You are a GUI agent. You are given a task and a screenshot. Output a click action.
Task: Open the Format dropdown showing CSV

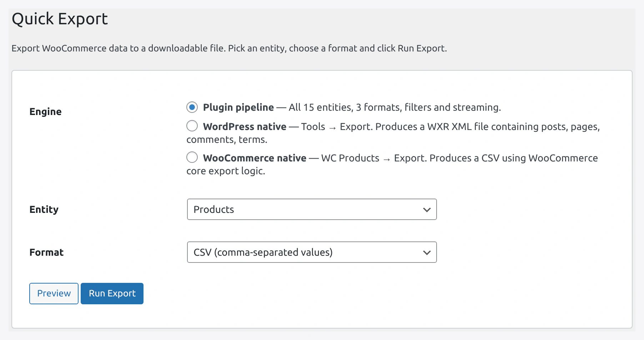[312, 252]
